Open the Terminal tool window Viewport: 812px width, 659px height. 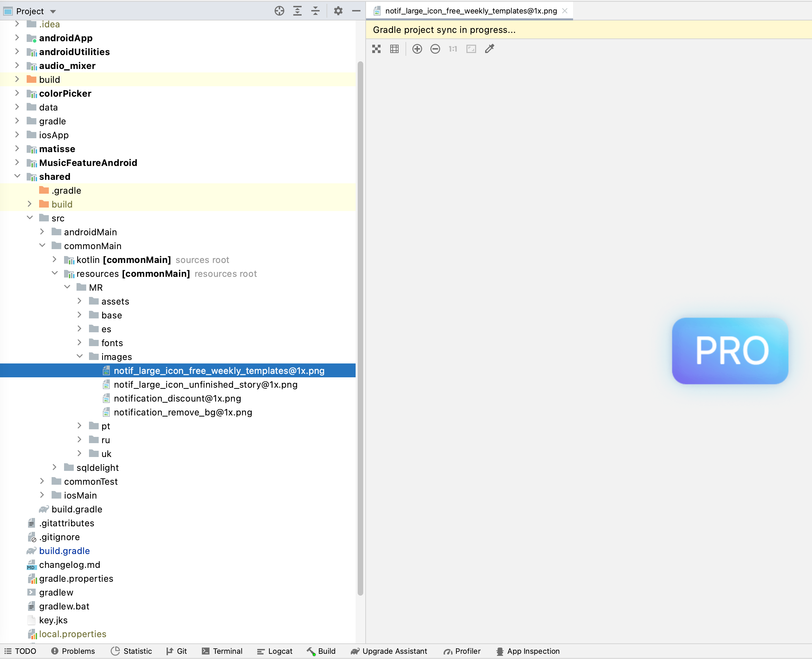coord(222,651)
